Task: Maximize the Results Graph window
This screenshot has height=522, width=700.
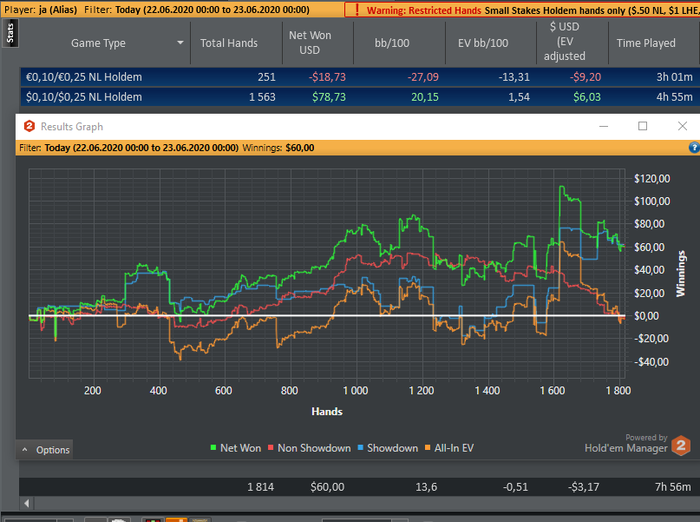Action: point(642,126)
